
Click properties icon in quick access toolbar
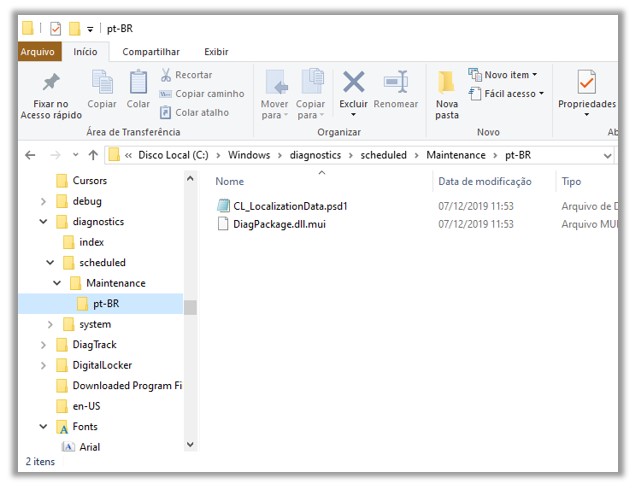click(x=55, y=29)
